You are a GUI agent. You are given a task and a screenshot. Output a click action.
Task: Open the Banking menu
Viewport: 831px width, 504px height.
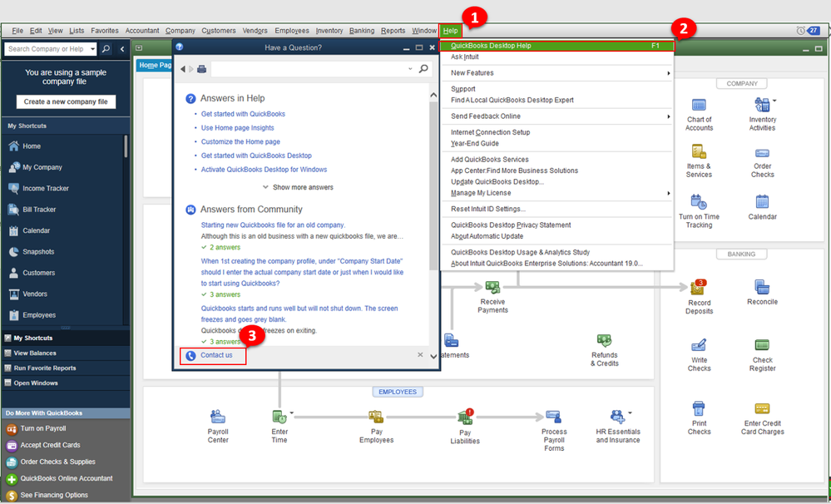coord(362,31)
